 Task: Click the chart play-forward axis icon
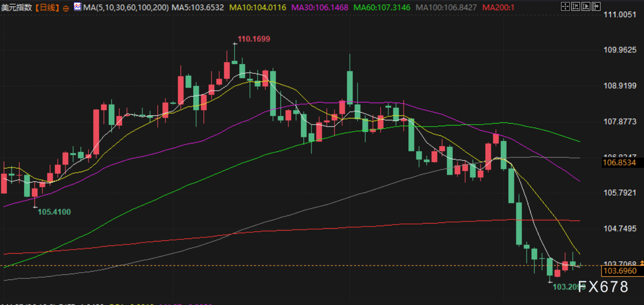click(x=586, y=6)
